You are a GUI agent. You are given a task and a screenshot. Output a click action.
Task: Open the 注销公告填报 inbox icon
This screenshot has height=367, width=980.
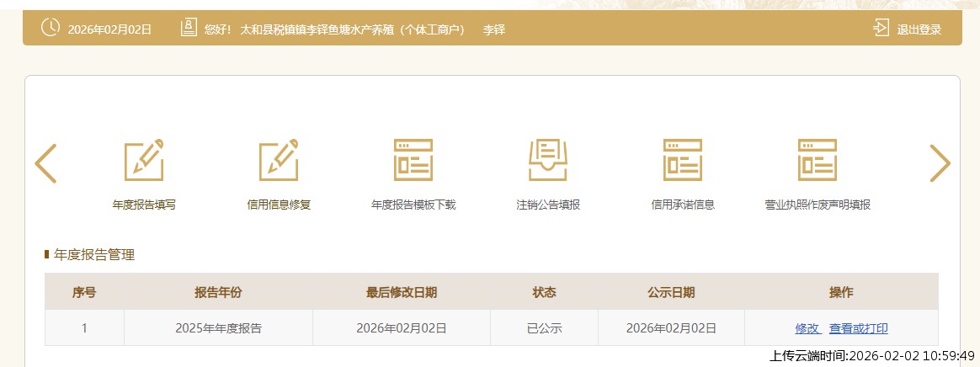pyautogui.click(x=548, y=160)
